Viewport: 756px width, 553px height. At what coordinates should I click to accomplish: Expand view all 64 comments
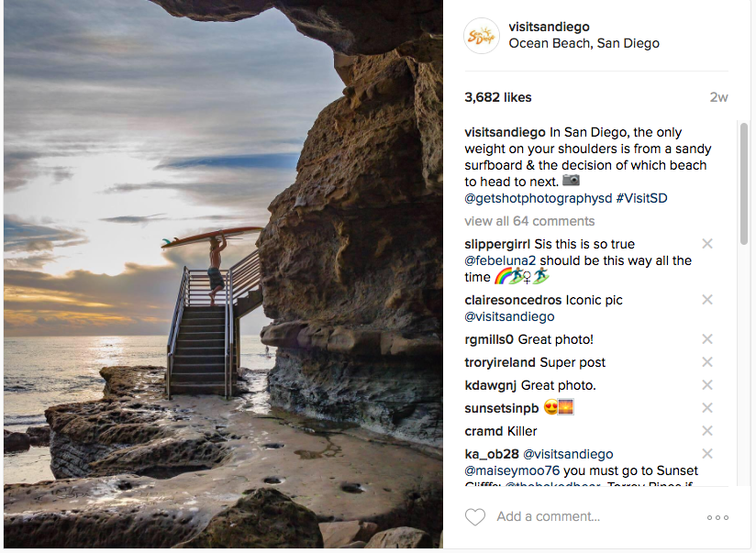[529, 221]
